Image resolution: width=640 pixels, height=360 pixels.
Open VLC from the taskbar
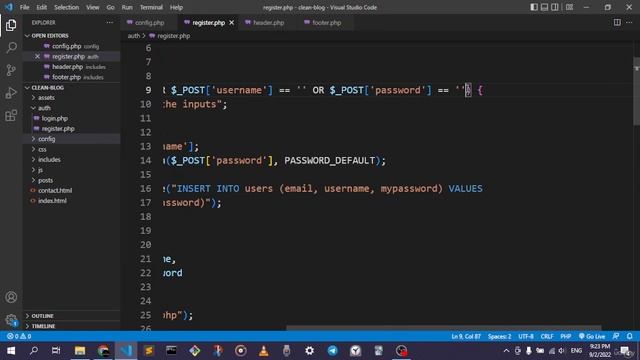(264, 351)
